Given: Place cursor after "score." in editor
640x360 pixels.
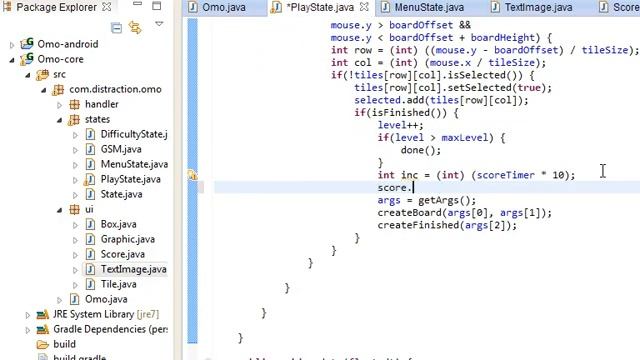Looking at the screenshot, I should [413, 188].
